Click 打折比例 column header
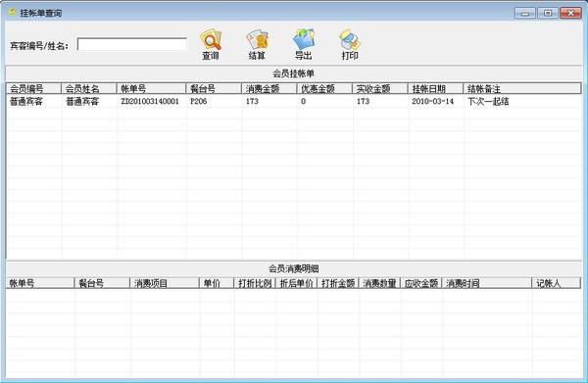The height and width of the screenshot is (383, 588). click(255, 283)
